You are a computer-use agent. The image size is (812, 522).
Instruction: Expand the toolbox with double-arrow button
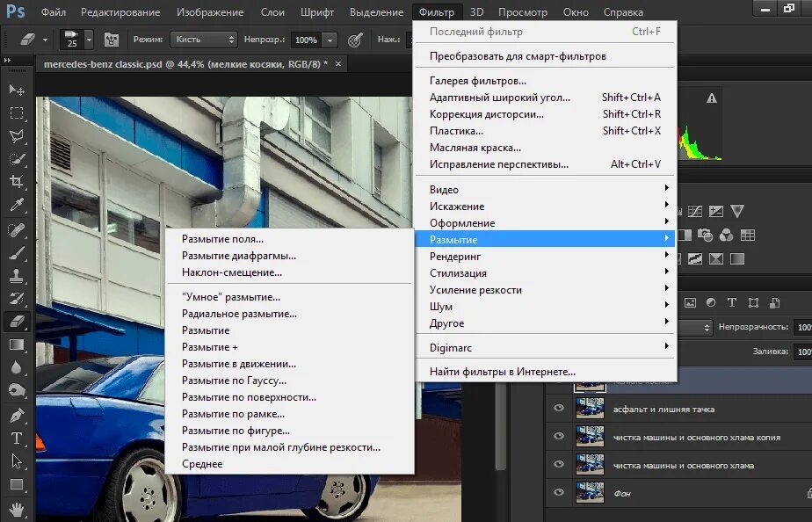[x=7, y=61]
